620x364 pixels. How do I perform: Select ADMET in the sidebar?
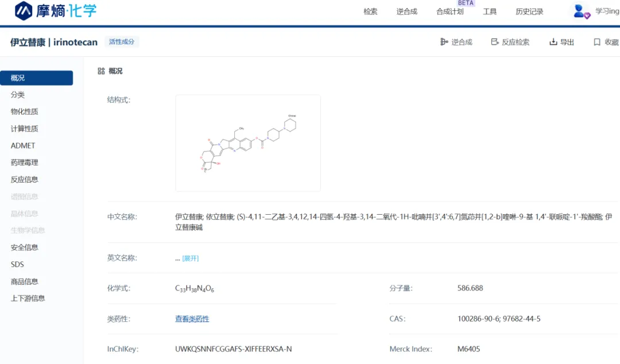tap(23, 146)
